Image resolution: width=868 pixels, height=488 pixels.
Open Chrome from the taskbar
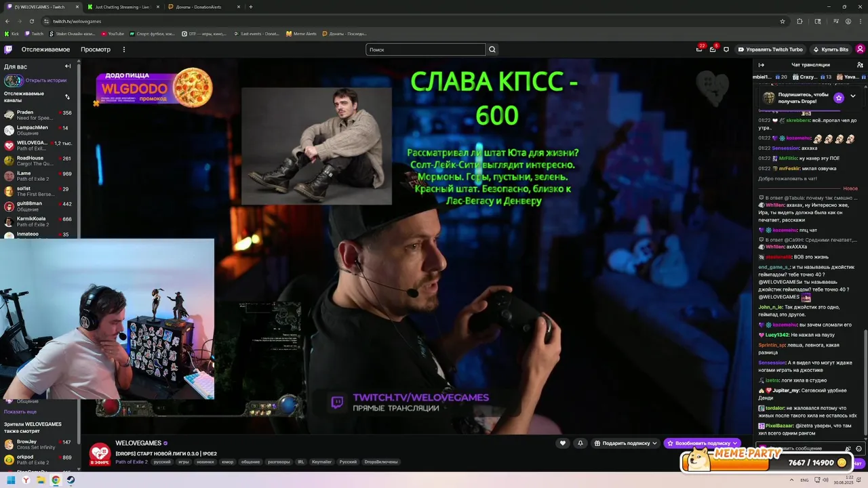(56, 480)
